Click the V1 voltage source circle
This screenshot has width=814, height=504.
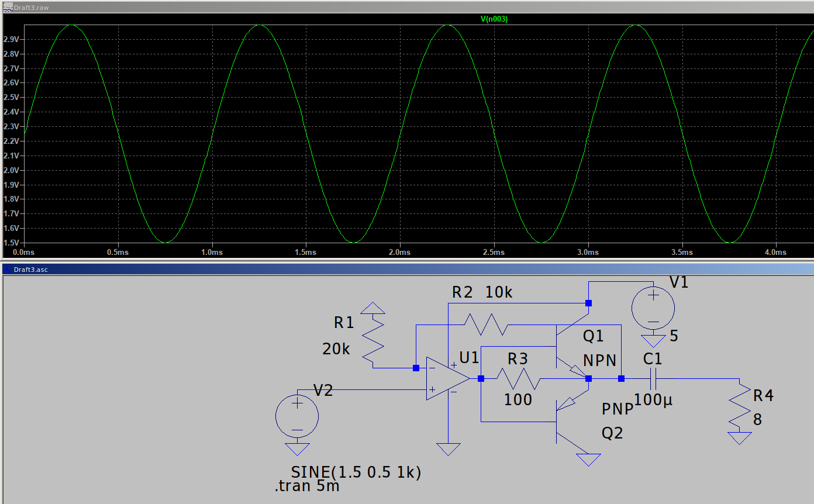[653, 307]
